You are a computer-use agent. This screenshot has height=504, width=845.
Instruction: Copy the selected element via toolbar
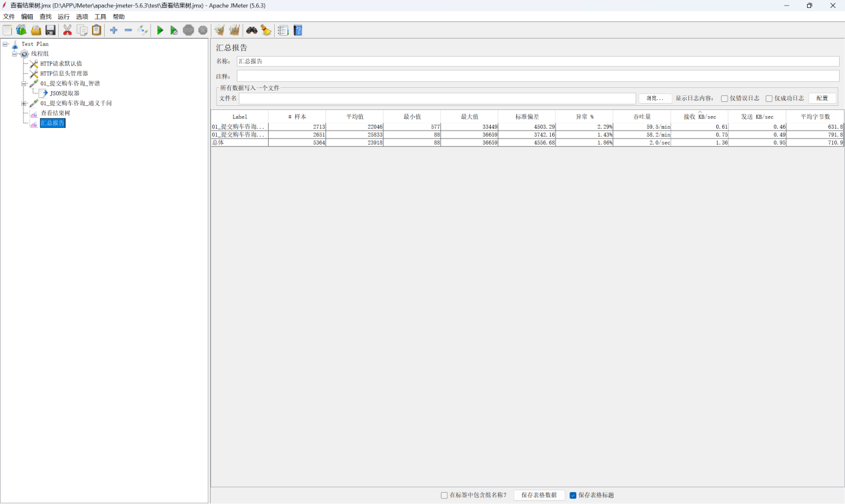tap(82, 30)
